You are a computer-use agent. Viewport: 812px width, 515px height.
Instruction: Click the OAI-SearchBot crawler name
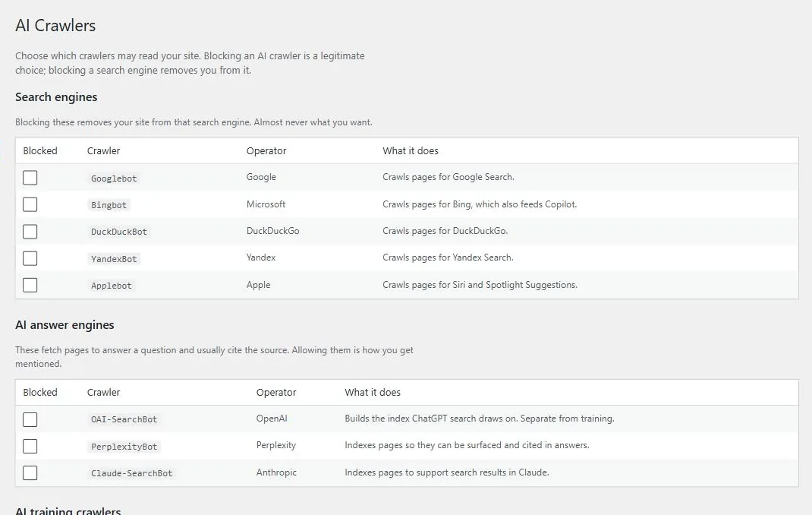[124, 419]
